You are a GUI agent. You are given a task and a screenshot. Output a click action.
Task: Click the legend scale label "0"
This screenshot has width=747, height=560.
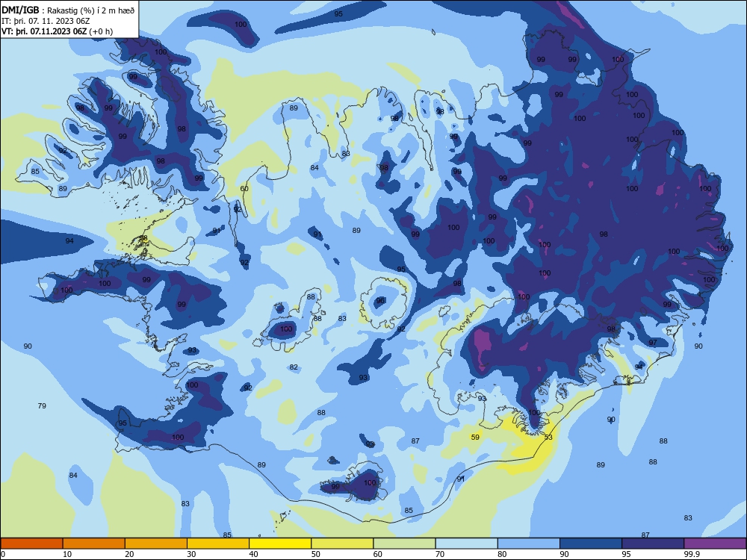tap(3, 554)
